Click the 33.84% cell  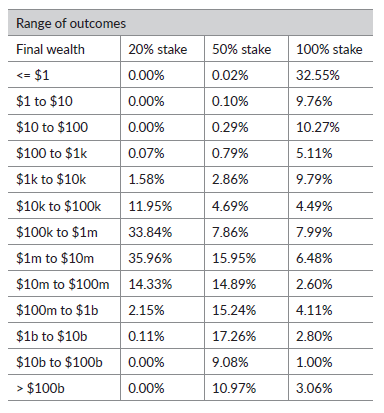click(x=150, y=232)
